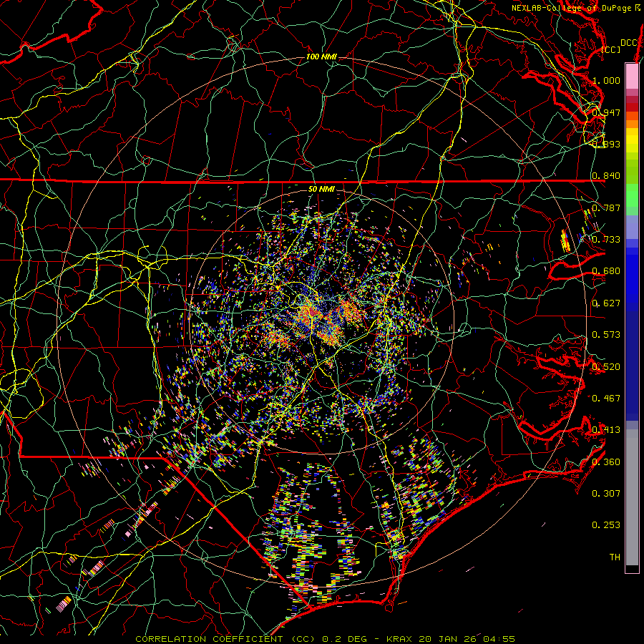This screenshot has height=644, width=644.
Task: Click the 0.520 legend value
Action: point(606,366)
